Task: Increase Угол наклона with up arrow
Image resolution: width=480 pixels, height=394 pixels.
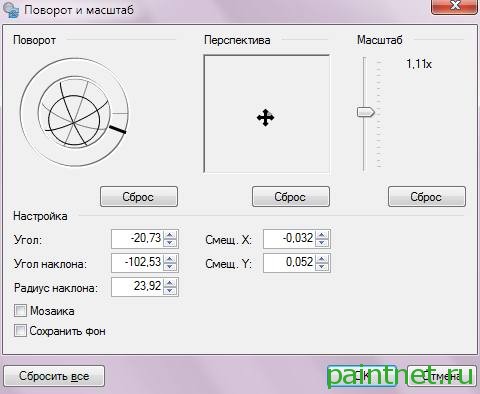Action: tap(170, 259)
